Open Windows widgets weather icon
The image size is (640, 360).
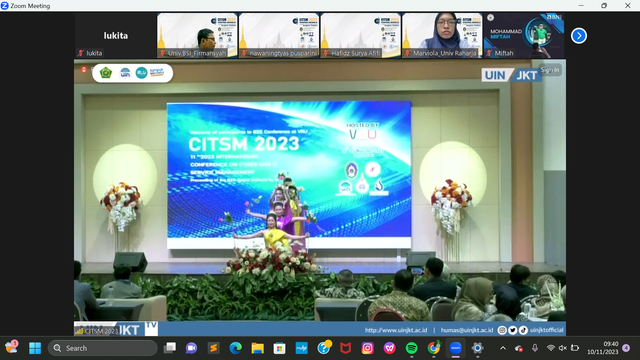coord(11,347)
